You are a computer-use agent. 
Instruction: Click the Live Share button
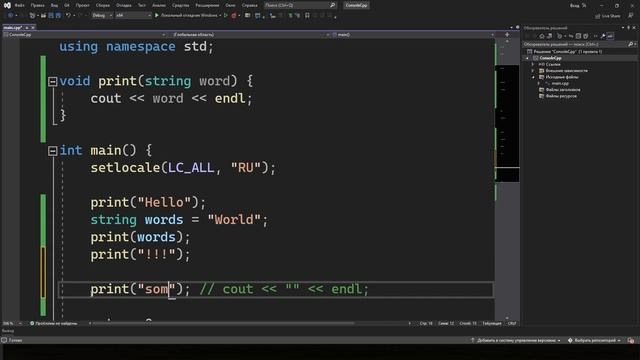click(x=608, y=16)
